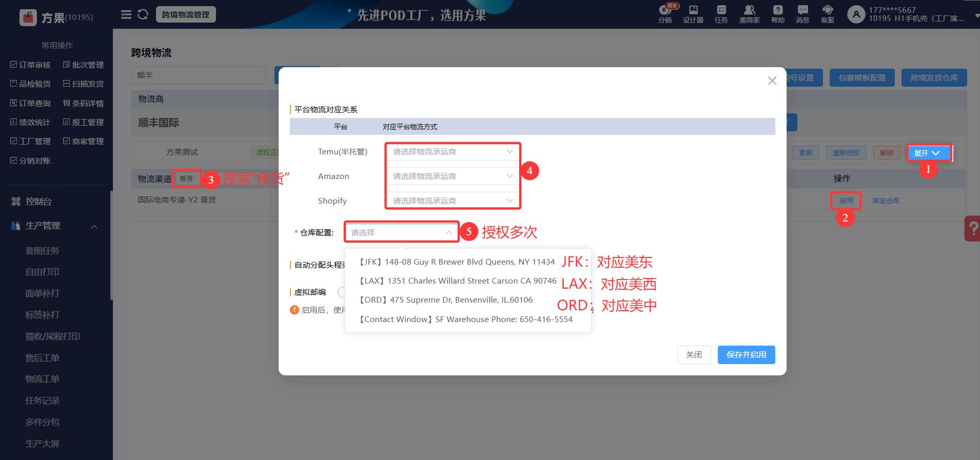
Task: Collapse the sidebar with the hamburger icon
Action: [x=126, y=14]
